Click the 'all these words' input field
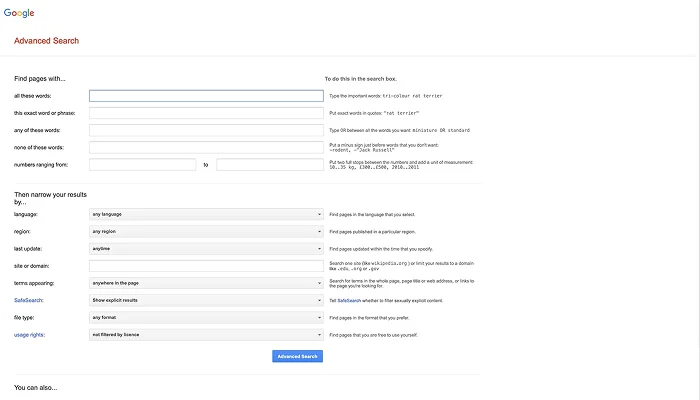This screenshot has width=700, height=400. [x=206, y=96]
